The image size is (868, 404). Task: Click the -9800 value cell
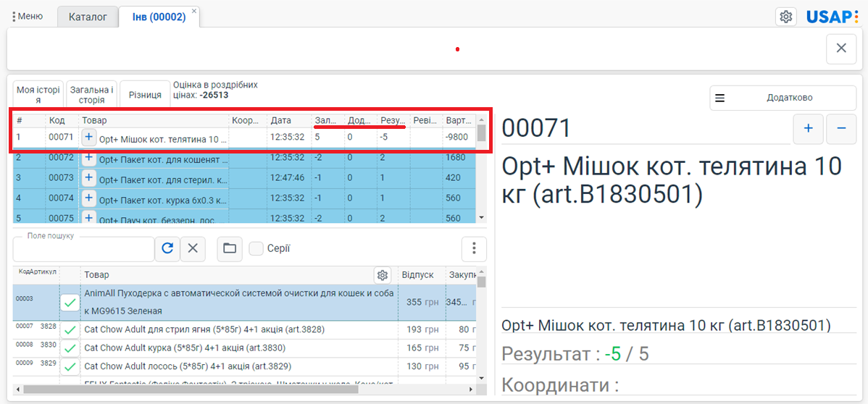click(x=458, y=138)
